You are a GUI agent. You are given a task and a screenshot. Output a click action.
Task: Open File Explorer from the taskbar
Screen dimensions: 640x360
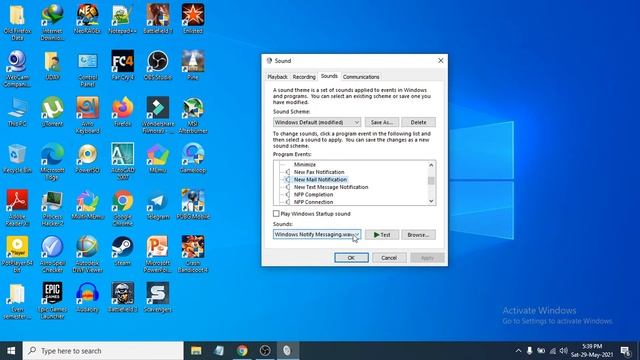pyautogui.click(x=196, y=351)
